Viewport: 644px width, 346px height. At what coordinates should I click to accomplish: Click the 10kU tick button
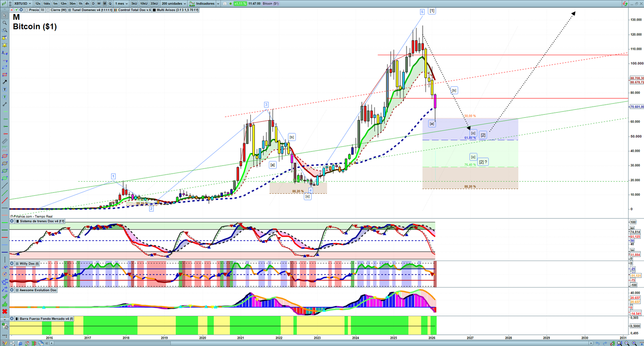pos(144,4)
